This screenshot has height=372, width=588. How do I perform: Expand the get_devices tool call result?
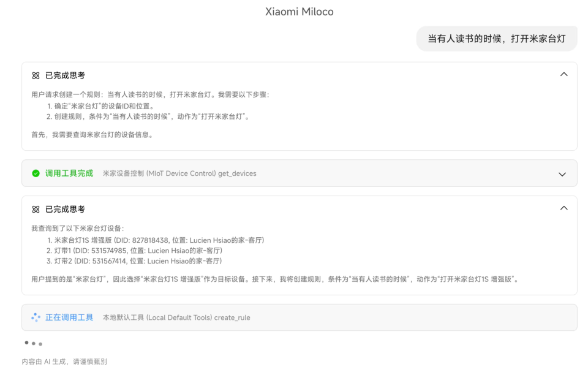[562, 174]
